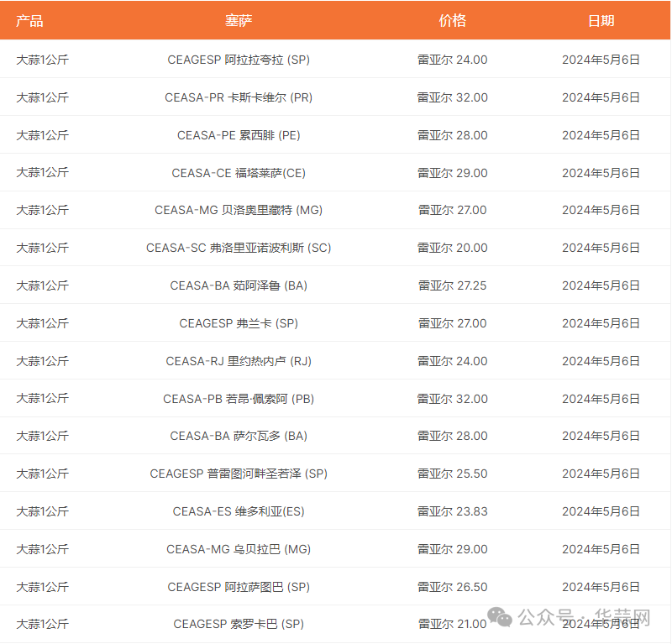The image size is (672, 644).
Task: Click the 产品 column header
Action: 29,20
